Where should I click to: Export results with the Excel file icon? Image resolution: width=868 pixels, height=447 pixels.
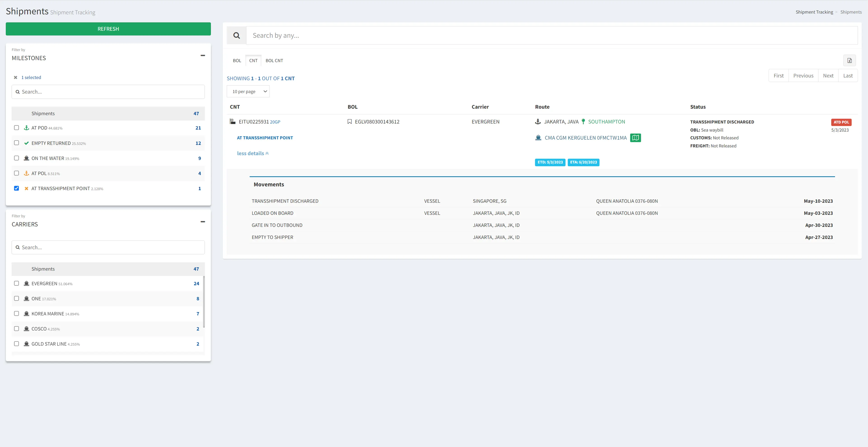tap(849, 61)
